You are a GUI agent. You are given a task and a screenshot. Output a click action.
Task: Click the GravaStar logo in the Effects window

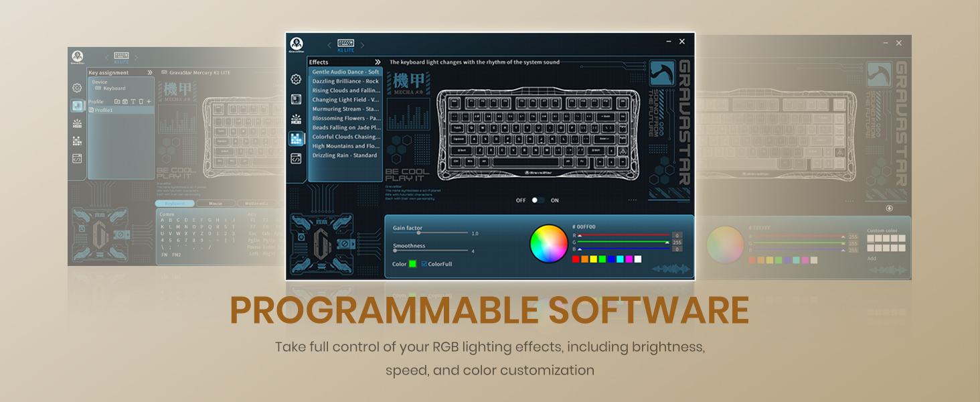296,45
